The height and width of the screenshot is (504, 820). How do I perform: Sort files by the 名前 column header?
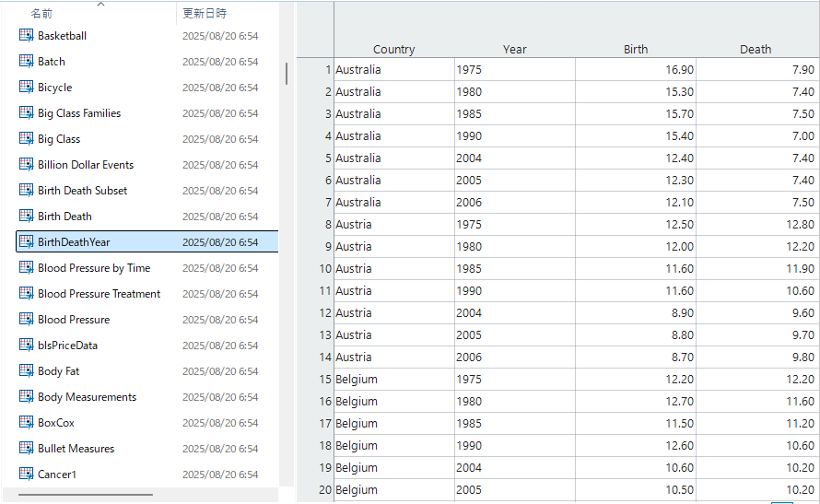41,14
